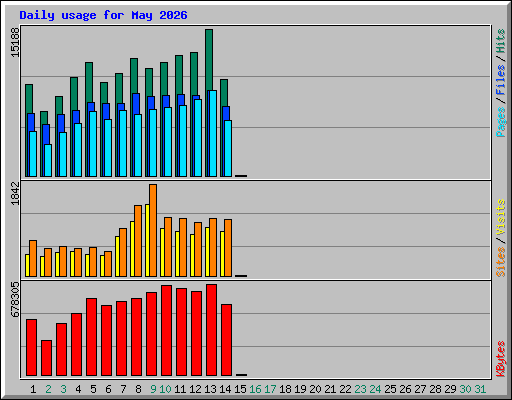Screen dimensions: 512x400
Task: Click the tallest green Hits bar for day 13
Action: (x=209, y=59)
